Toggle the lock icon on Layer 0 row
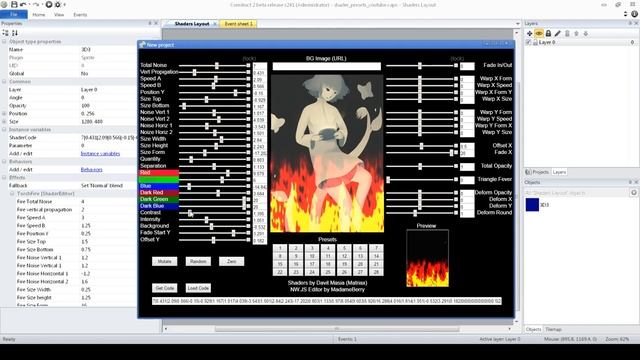The height and width of the screenshot is (360, 640). coord(535,42)
